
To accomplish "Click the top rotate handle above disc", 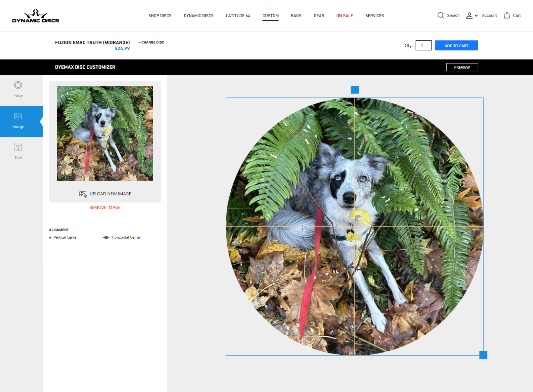I will click(x=355, y=90).
